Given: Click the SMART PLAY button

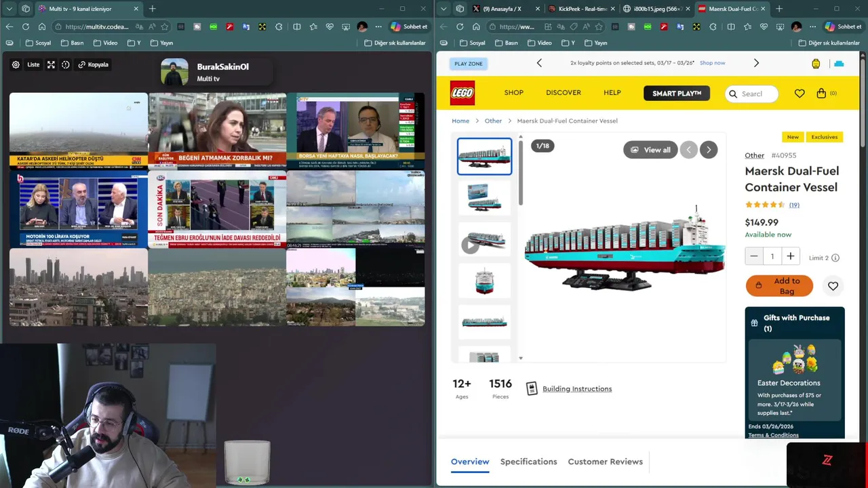Looking at the screenshot, I should [677, 94].
